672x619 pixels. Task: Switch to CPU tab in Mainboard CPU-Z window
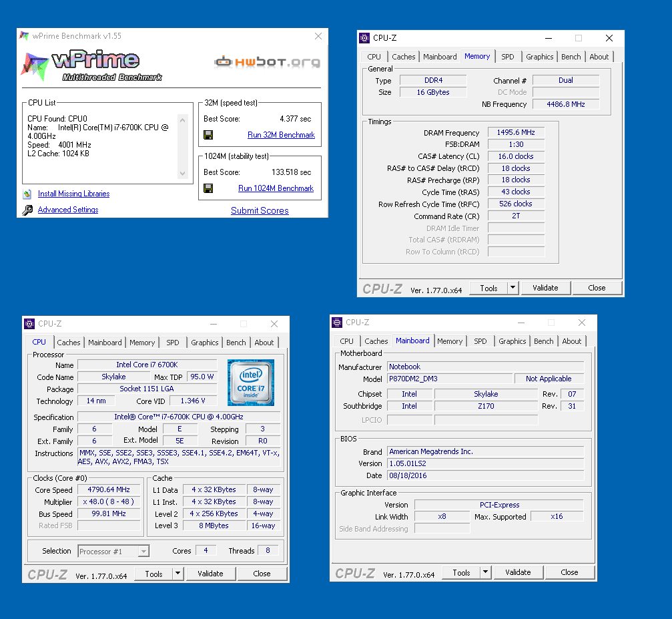coord(347,341)
